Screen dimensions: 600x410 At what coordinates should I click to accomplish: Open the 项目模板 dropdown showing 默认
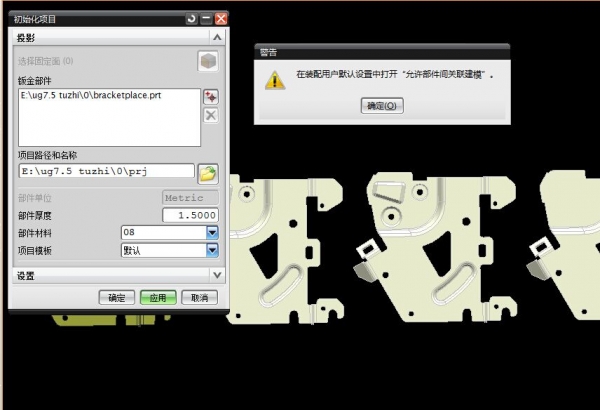click(x=212, y=250)
